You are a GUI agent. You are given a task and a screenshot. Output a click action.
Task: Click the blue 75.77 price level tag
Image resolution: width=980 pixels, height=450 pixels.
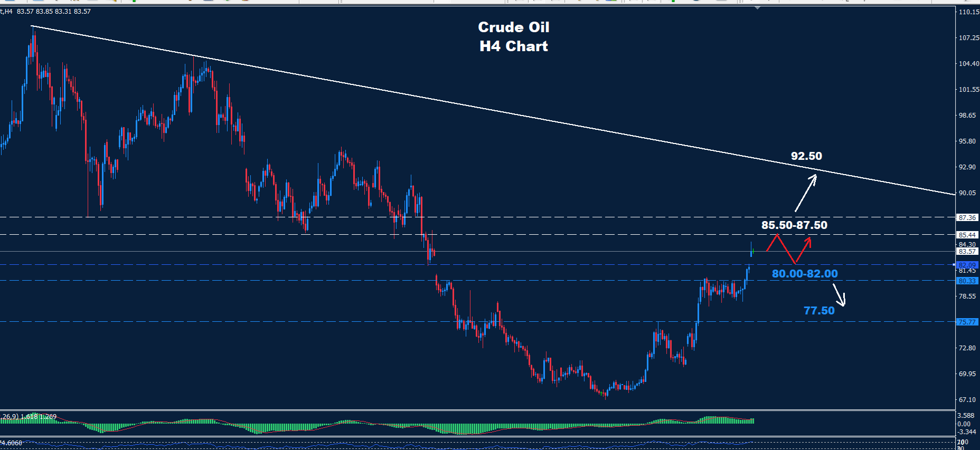[967, 322]
